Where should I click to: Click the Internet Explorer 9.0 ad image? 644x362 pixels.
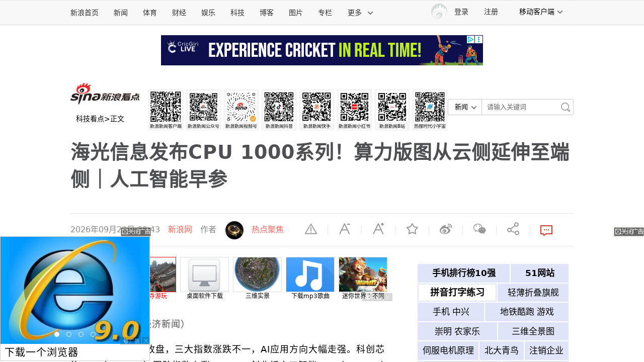(75, 290)
